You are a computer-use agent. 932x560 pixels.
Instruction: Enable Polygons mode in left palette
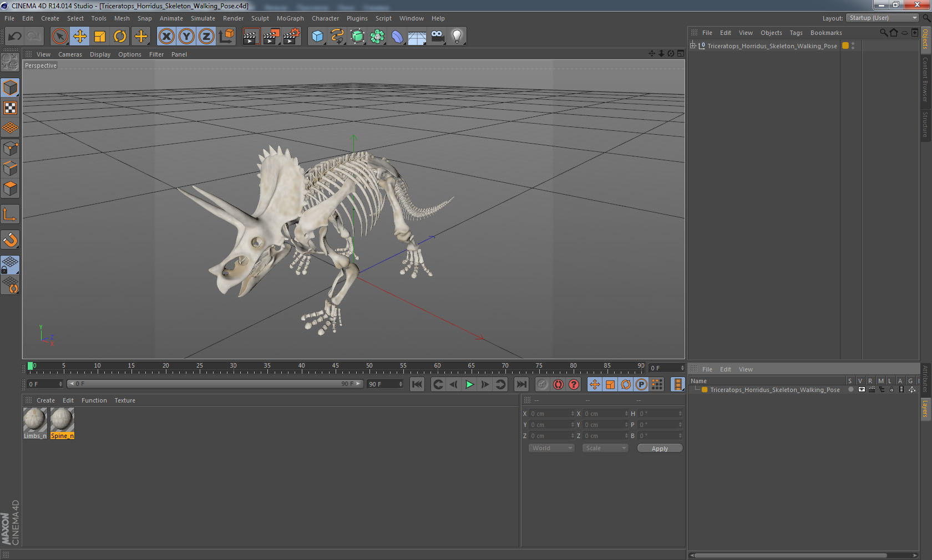pyautogui.click(x=11, y=188)
